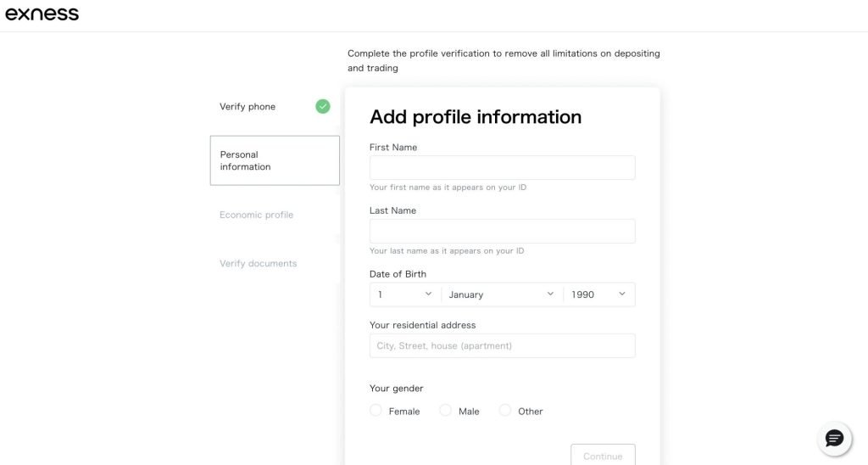Switch to the Verify documents step
This screenshot has width=868, height=465.
coord(258,263)
